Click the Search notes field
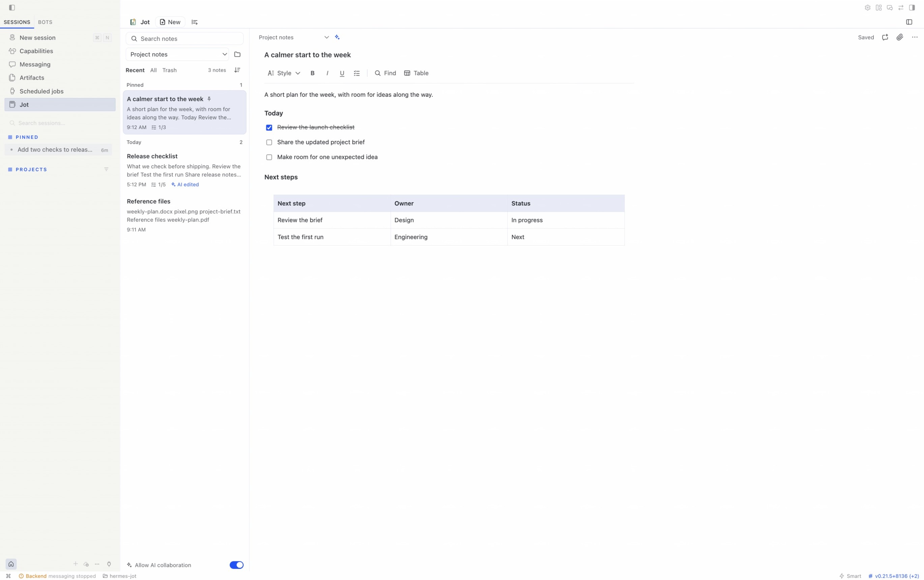Screen dimensions: 924x580 click(x=184, y=38)
